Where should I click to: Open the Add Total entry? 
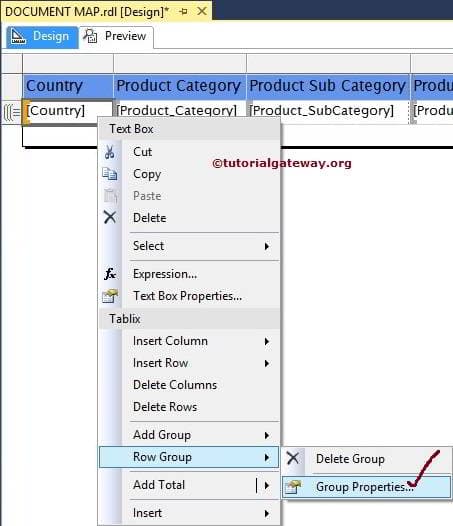coord(189,485)
